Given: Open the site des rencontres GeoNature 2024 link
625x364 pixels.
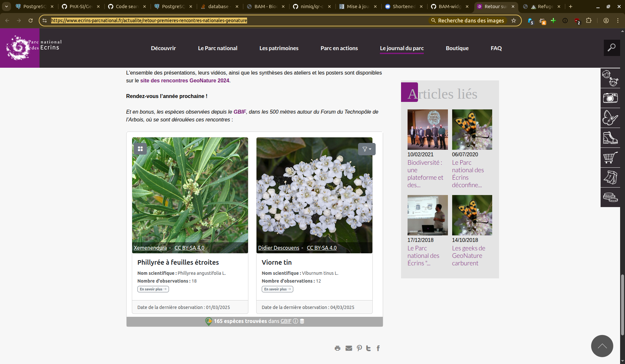Looking at the screenshot, I should (185, 80).
